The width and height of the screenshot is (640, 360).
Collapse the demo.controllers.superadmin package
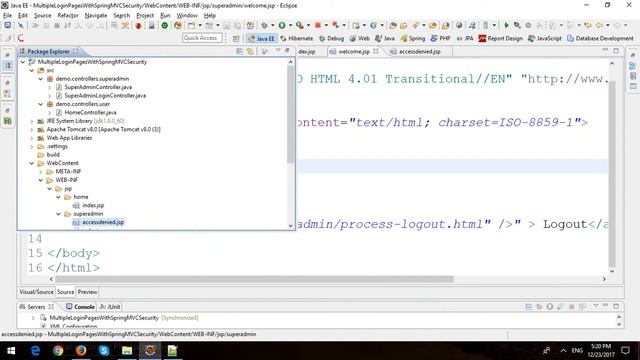point(41,79)
